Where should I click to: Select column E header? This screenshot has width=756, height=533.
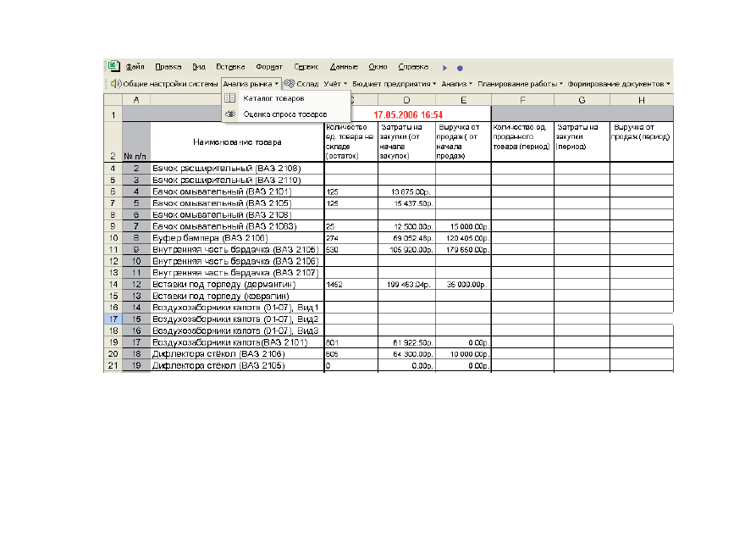tap(463, 100)
